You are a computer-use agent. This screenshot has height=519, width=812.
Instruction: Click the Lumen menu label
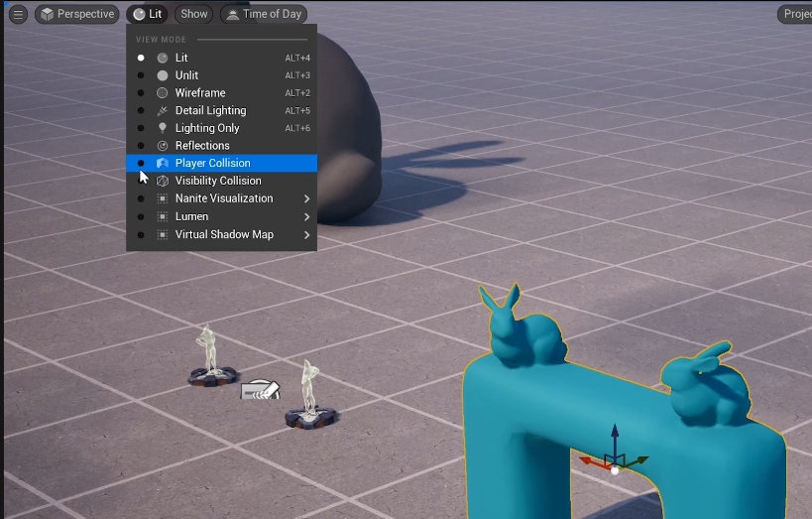(x=191, y=216)
